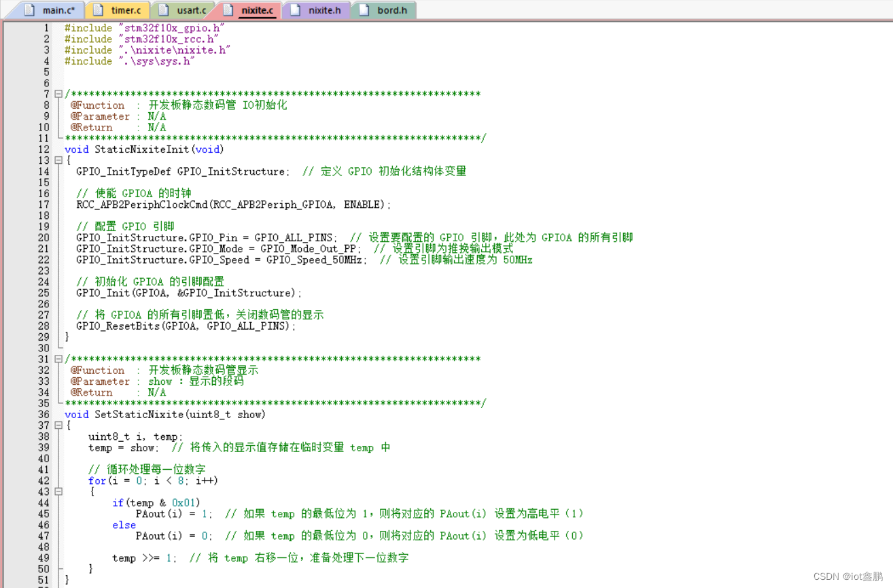The width and height of the screenshot is (893, 588).
Task: Collapse the for-loop block at line 43
Action: (x=58, y=491)
